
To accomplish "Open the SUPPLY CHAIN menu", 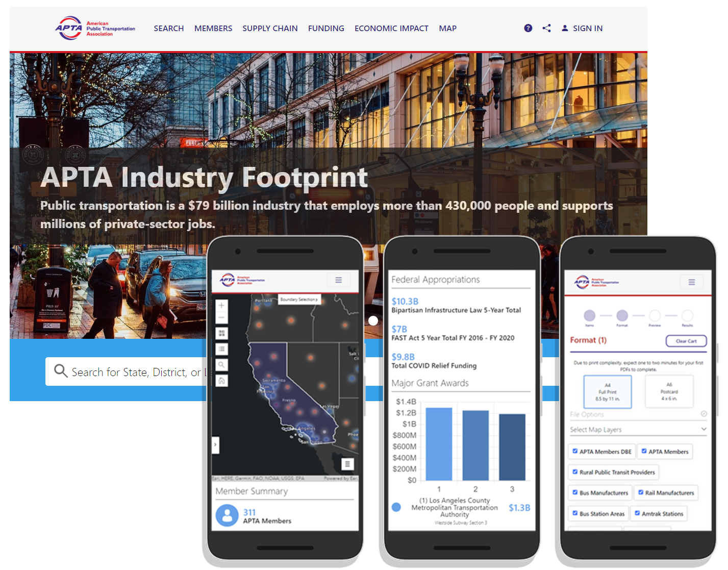I will click(x=270, y=28).
